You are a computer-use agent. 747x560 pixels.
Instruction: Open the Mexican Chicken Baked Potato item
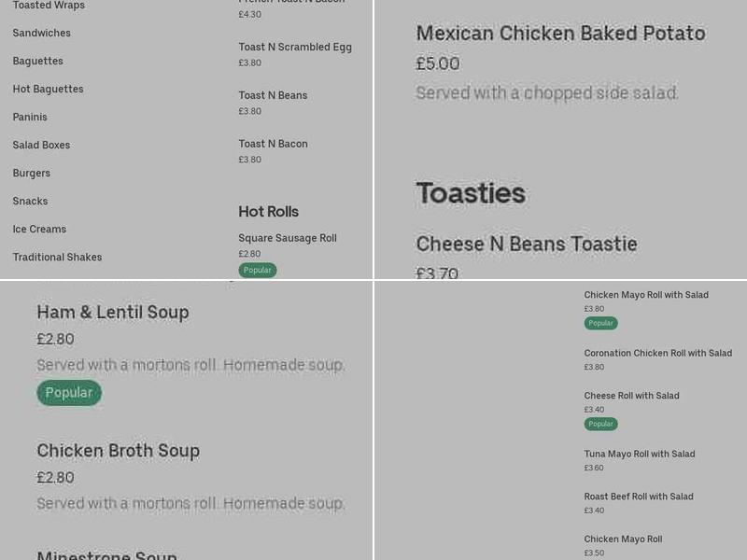(x=560, y=33)
